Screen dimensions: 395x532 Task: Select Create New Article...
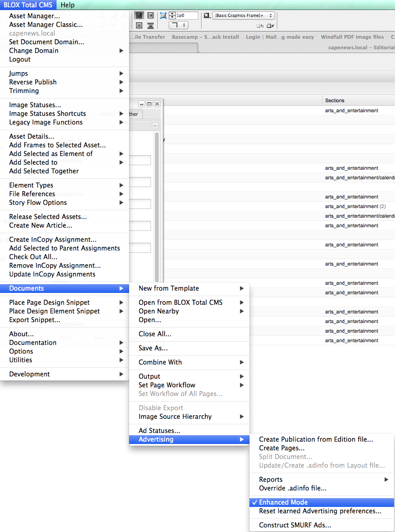pyautogui.click(x=64, y=225)
